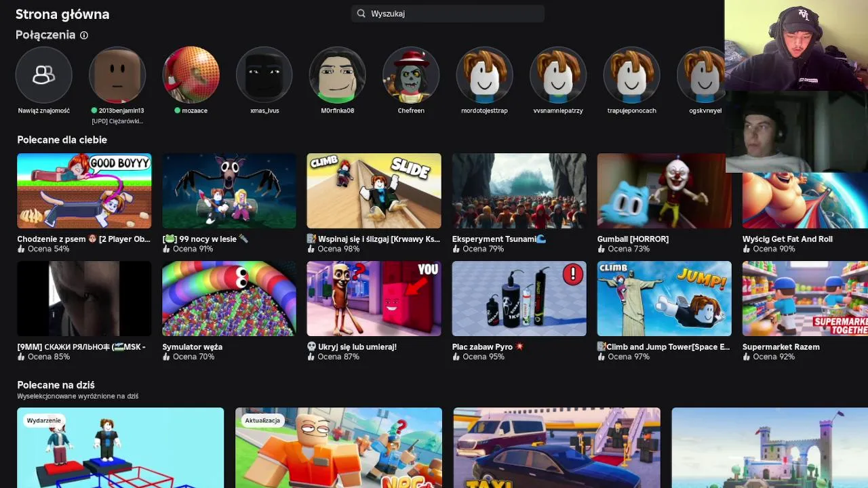The image size is (868, 488).
Task: Open 2013benjamin13's avatar
Action: [x=117, y=75]
